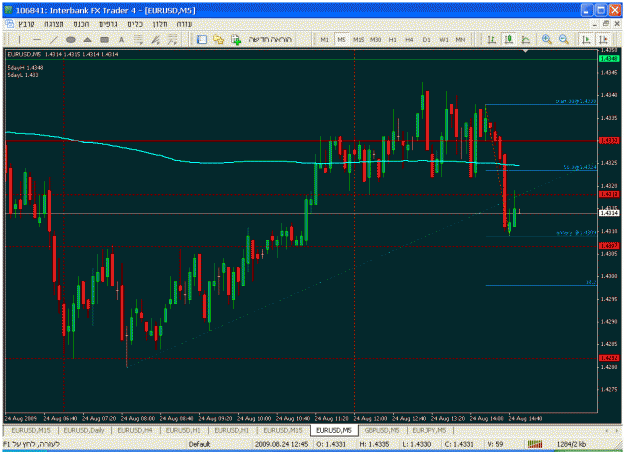Click the right tab-scroll arrow
The height and width of the screenshot is (452, 625).
[x=617, y=430]
